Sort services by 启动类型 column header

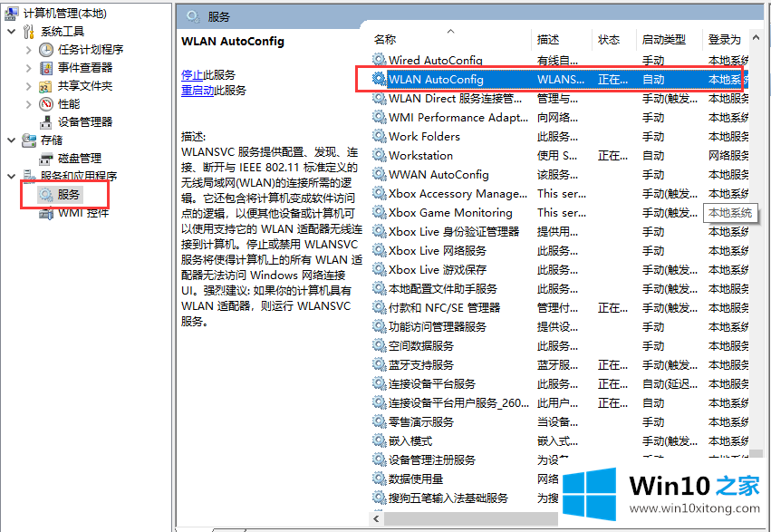coord(670,40)
